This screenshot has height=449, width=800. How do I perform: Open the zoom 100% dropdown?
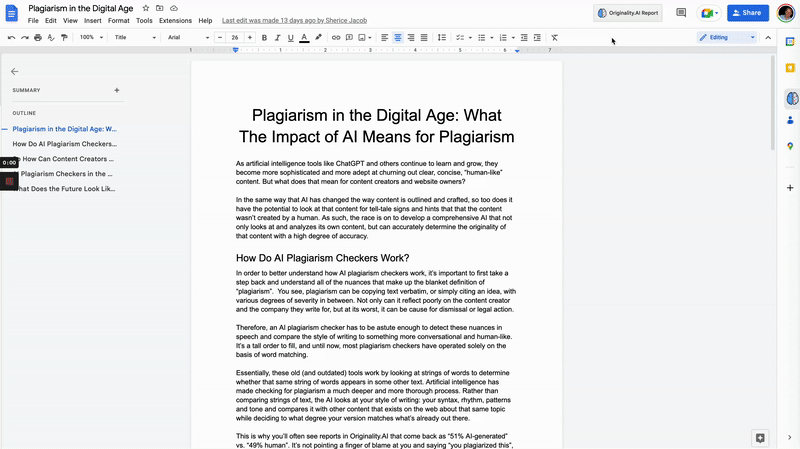pos(90,37)
